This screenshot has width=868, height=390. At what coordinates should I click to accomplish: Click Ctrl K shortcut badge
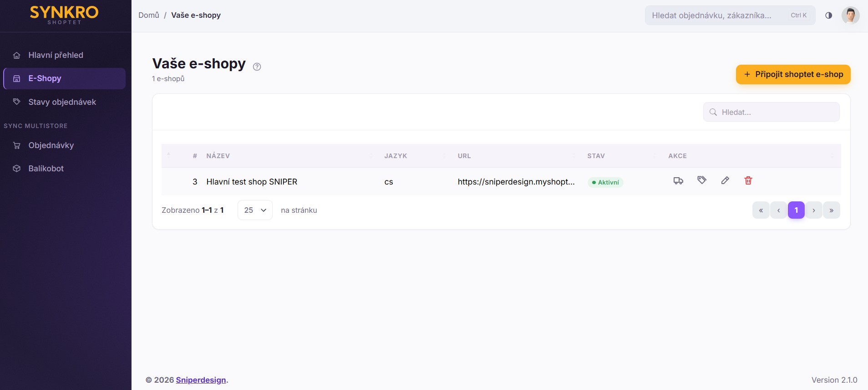point(799,15)
